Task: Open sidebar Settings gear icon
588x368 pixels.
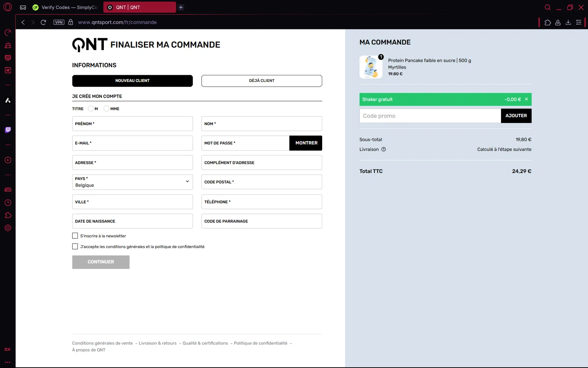Action: [8, 228]
